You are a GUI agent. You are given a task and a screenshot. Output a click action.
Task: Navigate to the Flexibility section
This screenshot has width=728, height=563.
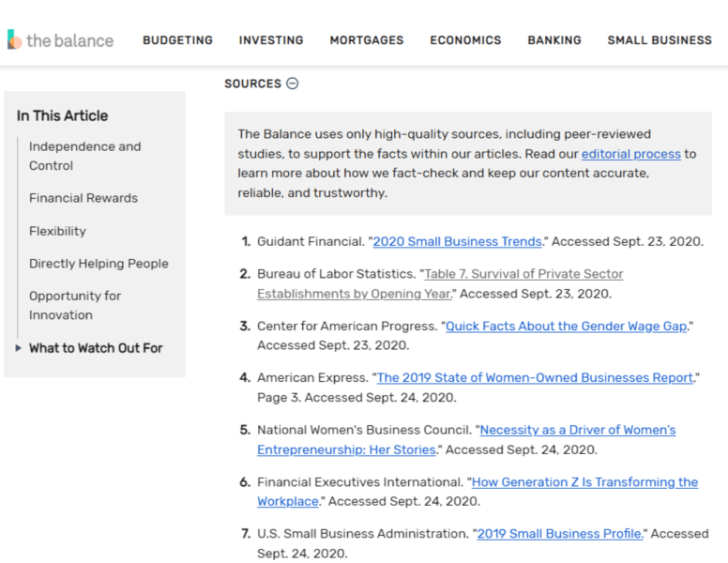click(x=57, y=231)
